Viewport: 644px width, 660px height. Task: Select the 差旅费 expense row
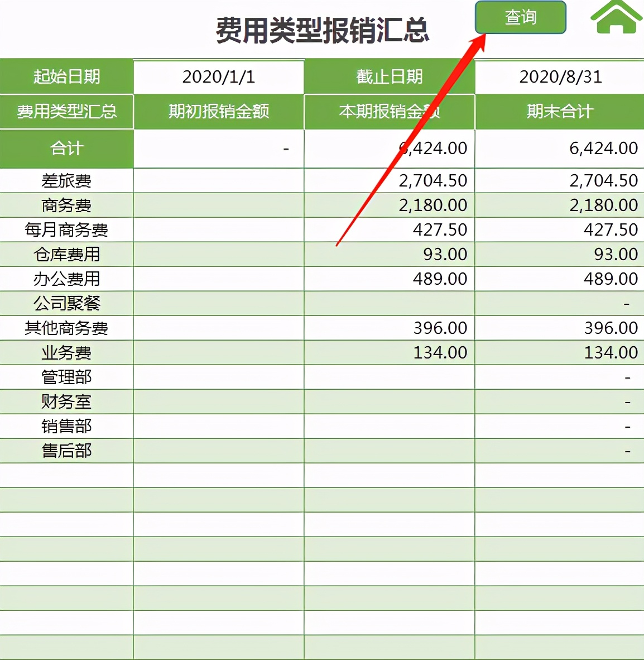click(66, 180)
